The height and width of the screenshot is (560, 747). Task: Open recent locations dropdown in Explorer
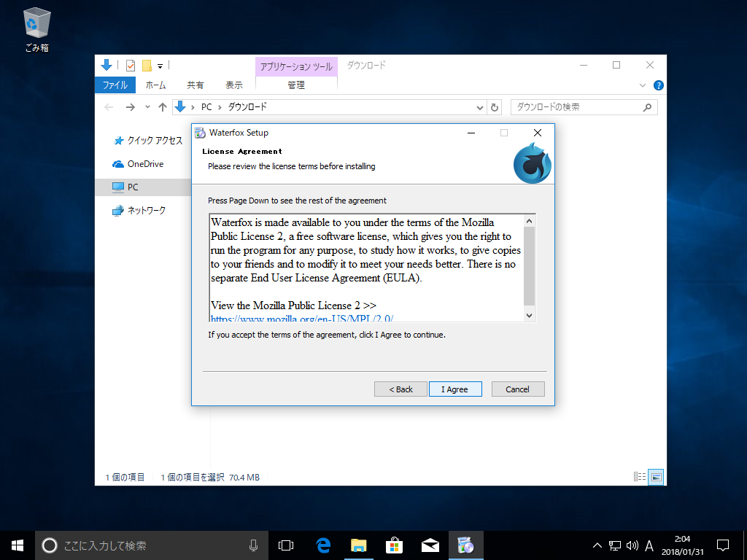[147, 107]
